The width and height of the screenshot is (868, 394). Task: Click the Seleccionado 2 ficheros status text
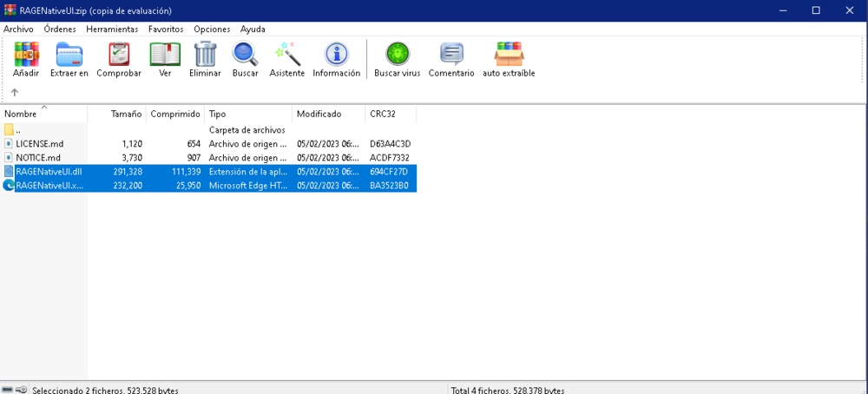point(105,391)
